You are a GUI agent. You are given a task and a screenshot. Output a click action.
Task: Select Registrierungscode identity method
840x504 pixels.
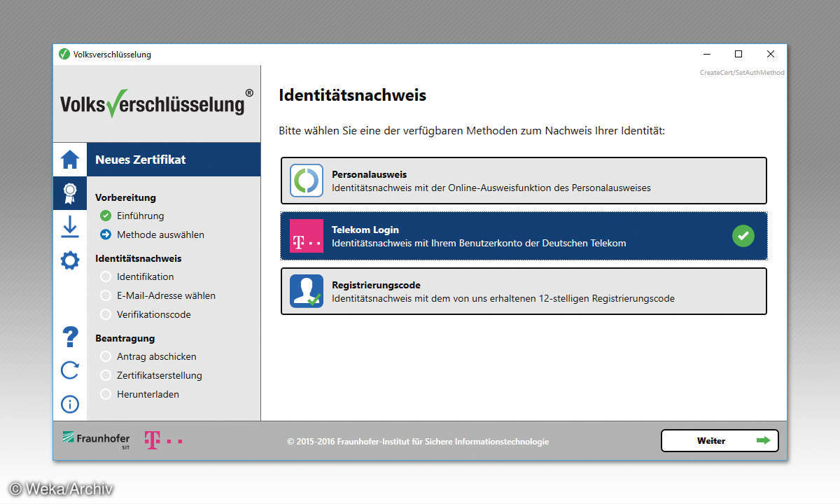(x=524, y=291)
